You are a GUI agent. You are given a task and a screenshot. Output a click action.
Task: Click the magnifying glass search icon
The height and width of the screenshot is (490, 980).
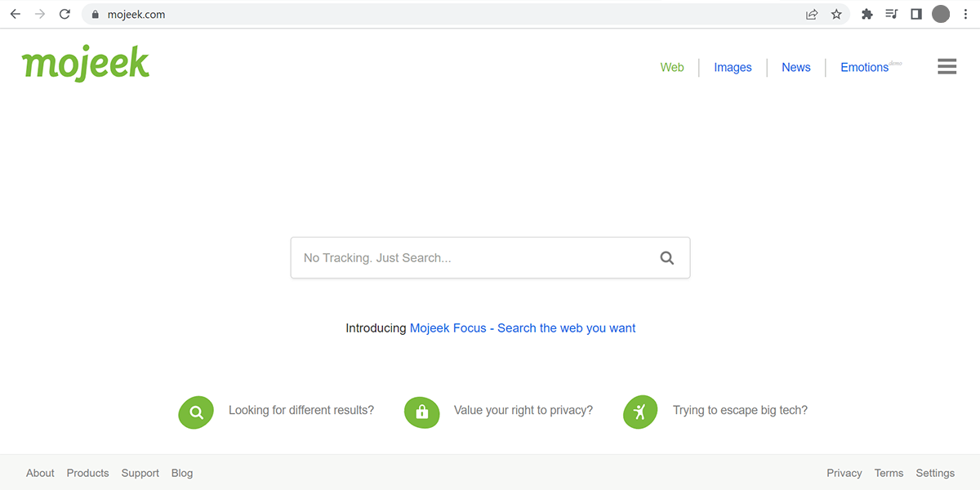667,258
